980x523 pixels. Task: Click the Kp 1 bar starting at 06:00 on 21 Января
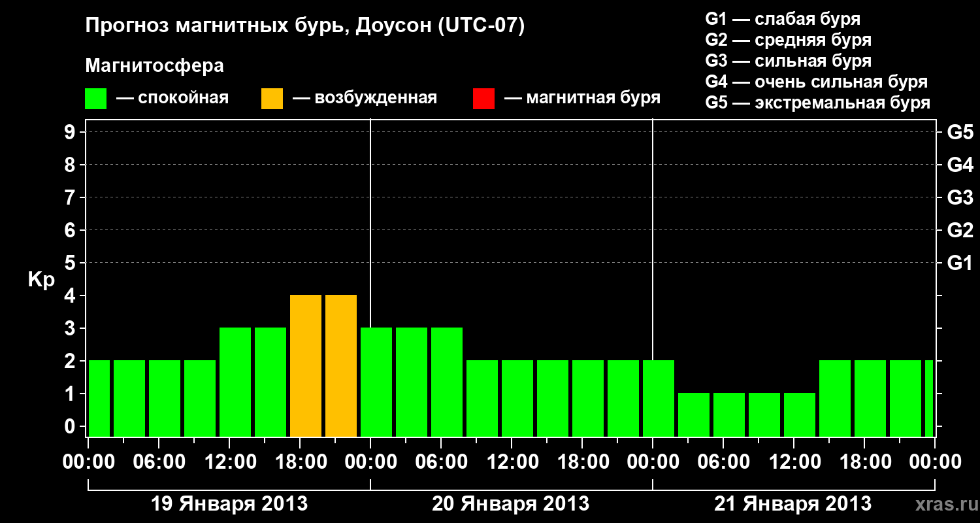click(x=729, y=414)
